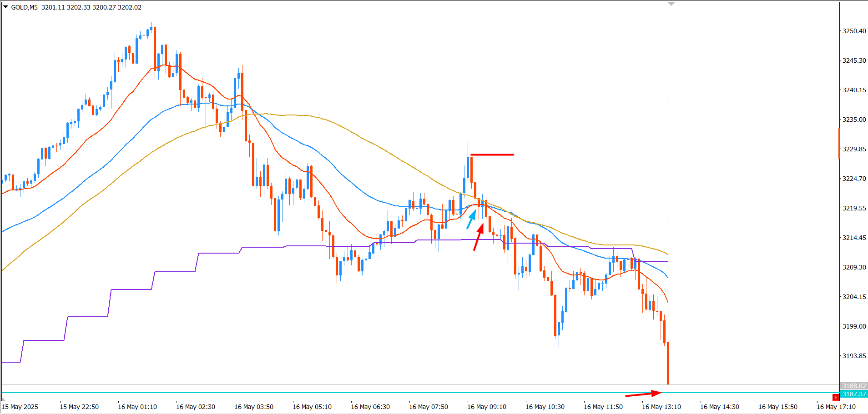
Task: Click the 16 May 11:50 time label
Action: click(603, 407)
